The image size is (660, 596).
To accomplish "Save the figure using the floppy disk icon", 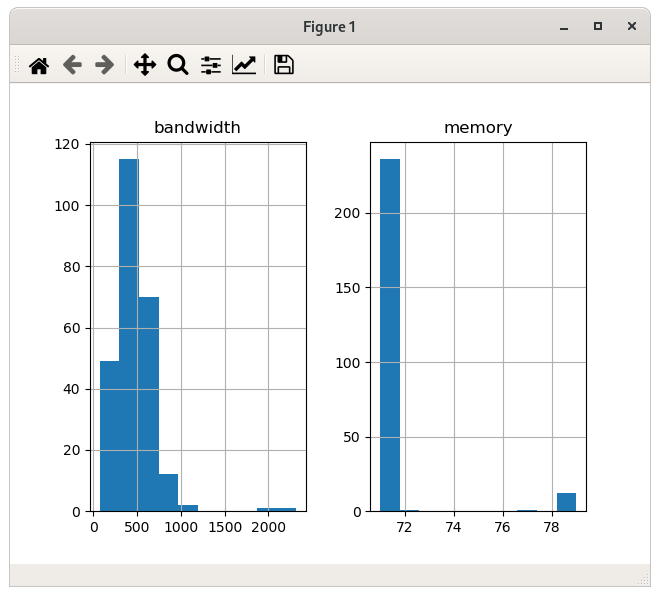I will tap(284, 66).
